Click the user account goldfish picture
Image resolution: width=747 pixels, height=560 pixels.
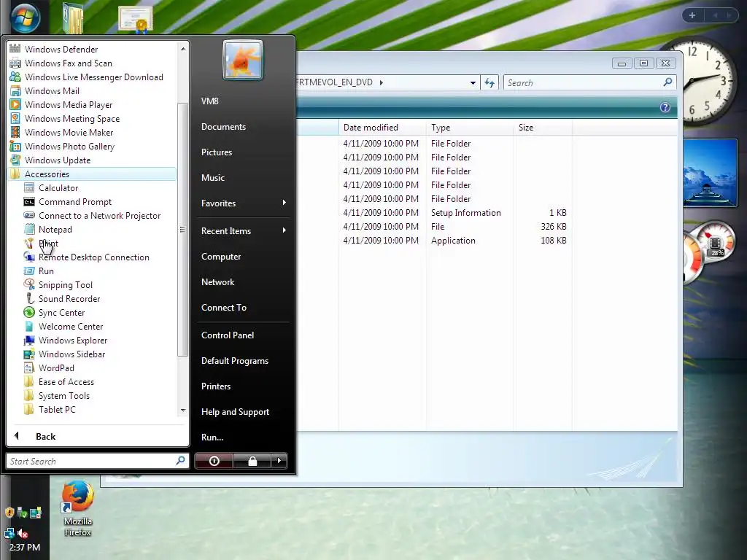pyautogui.click(x=242, y=60)
